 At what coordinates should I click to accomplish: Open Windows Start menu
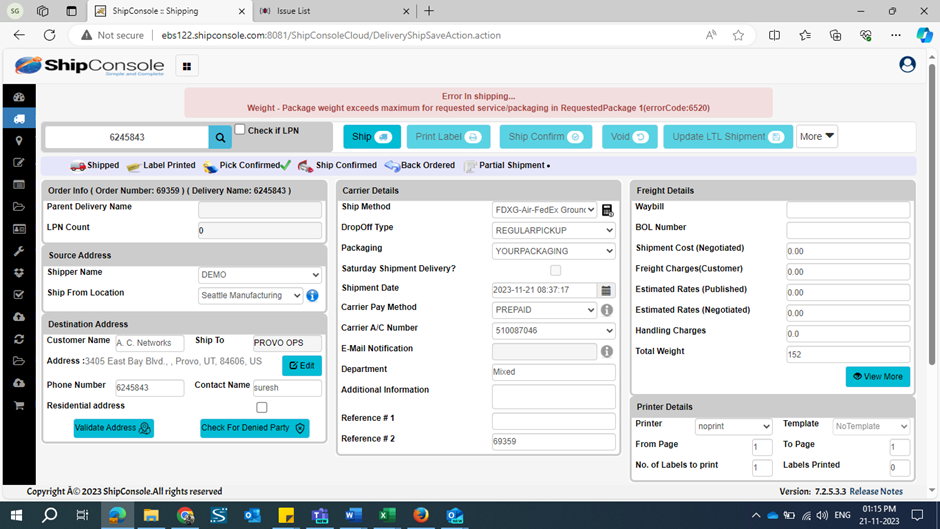[16, 515]
